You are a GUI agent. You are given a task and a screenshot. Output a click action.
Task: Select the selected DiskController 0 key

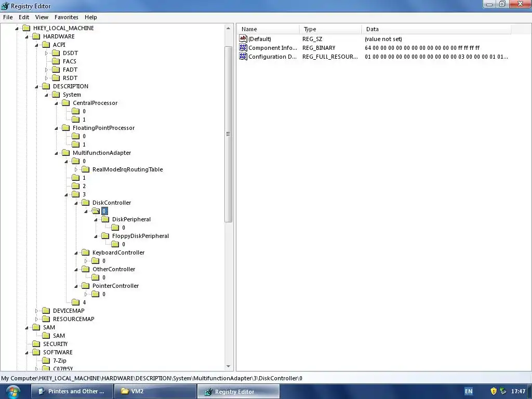[x=104, y=211]
